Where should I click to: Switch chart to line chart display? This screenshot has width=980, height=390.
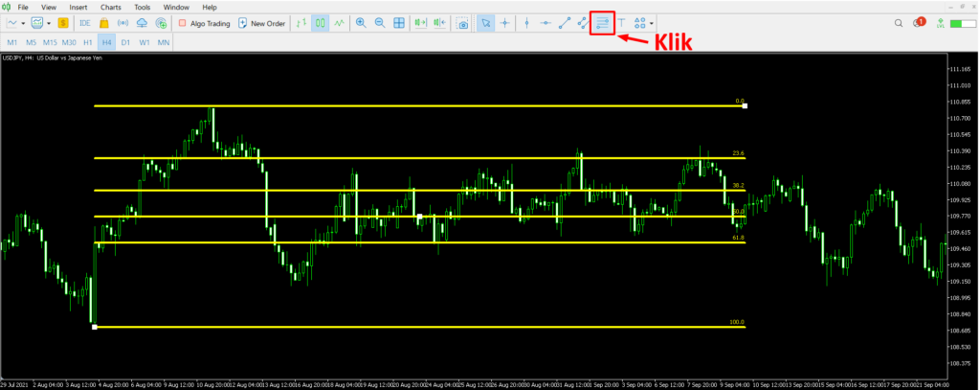(x=339, y=23)
